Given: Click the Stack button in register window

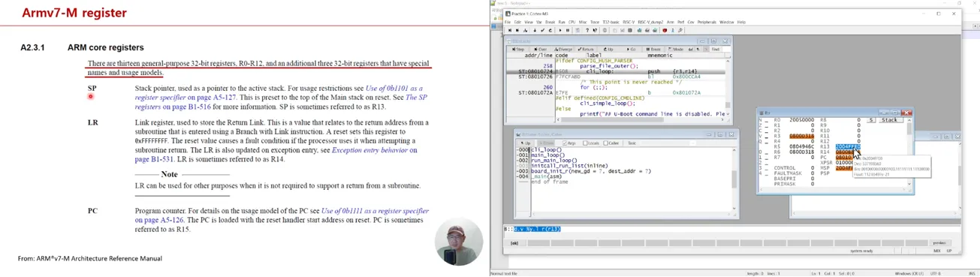Looking at the screenshot, I should (x=890, y=120).
